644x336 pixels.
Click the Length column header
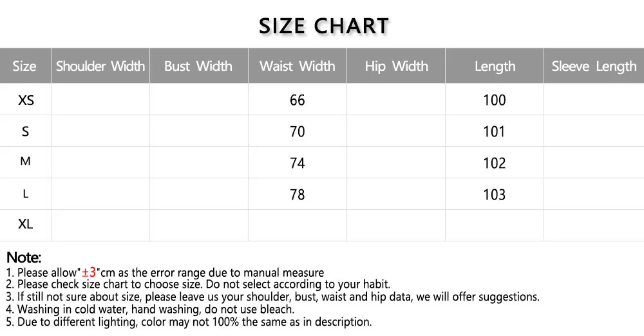[x=495, y=66]
